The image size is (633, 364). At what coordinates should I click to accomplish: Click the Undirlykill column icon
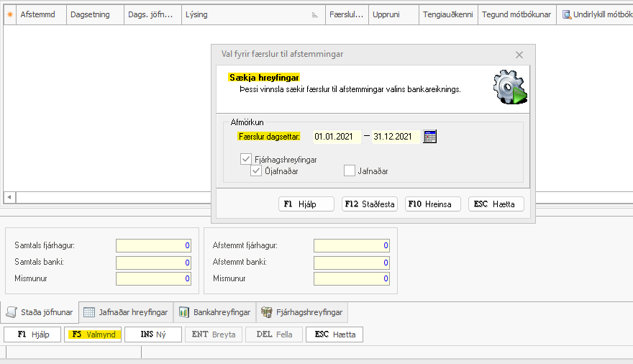click(567, 14)
